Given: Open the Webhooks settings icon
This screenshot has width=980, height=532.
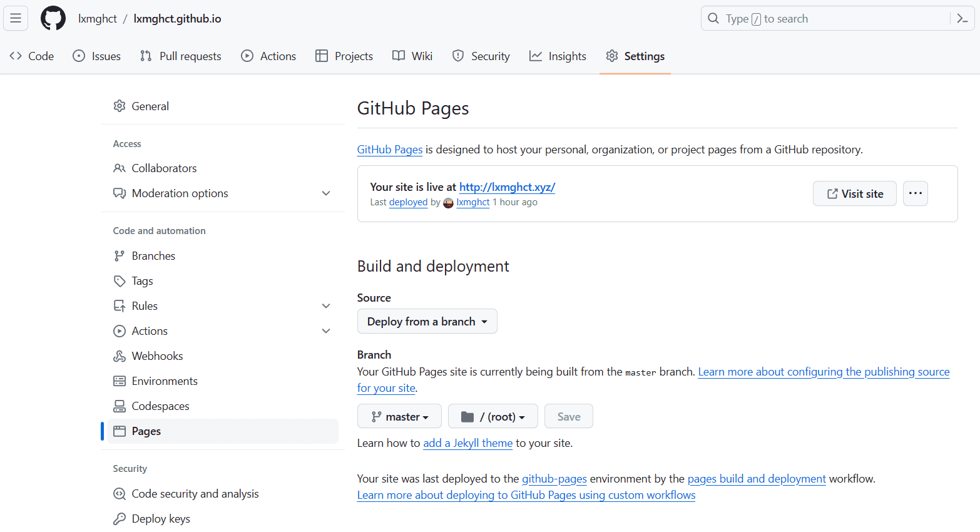Looking at the screenshot, I should pos(119,356).
